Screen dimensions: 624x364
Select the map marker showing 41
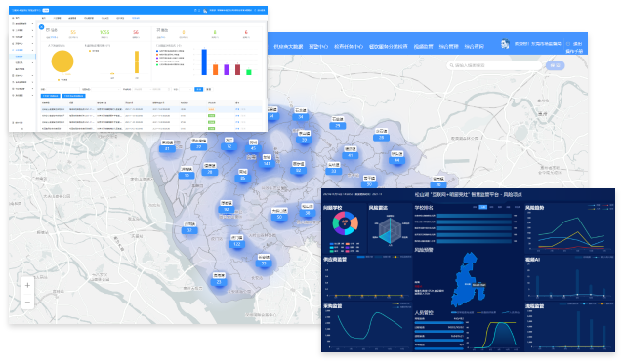(x=351, y=155)
